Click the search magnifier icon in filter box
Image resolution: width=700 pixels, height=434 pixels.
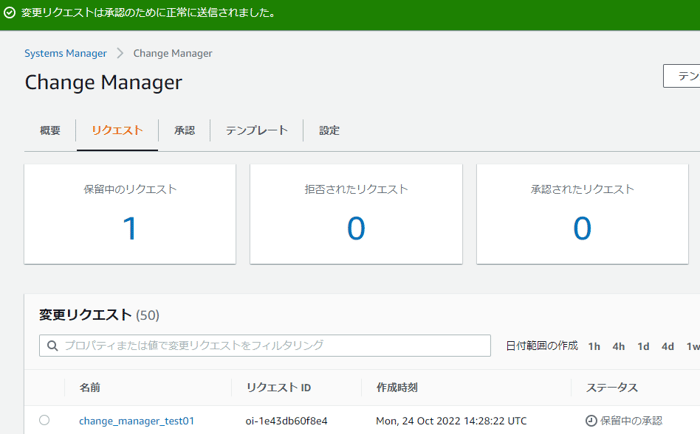[x=52, y=346]
